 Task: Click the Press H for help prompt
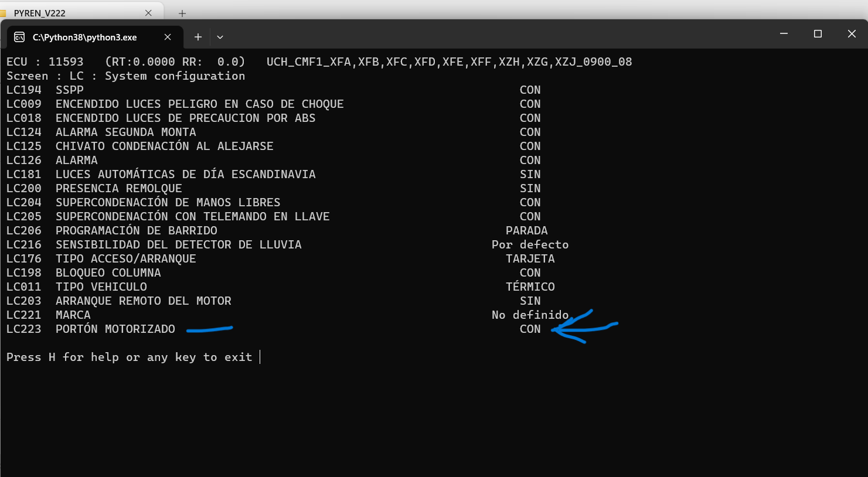tap(130, 357)
